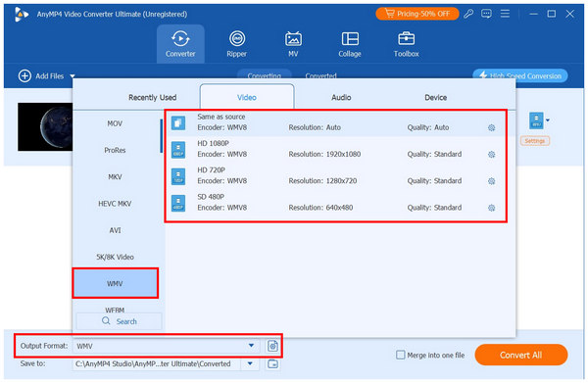Open the feedback chat icon
This screenshot has width=588, height=383.
click(486, 14)
